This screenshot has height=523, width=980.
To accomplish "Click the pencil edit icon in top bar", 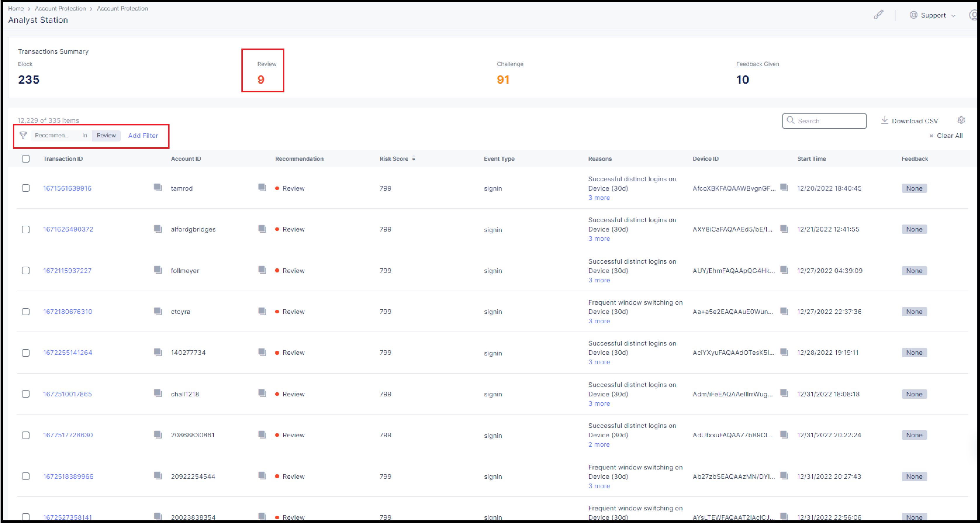I will [x=879, y=14].
